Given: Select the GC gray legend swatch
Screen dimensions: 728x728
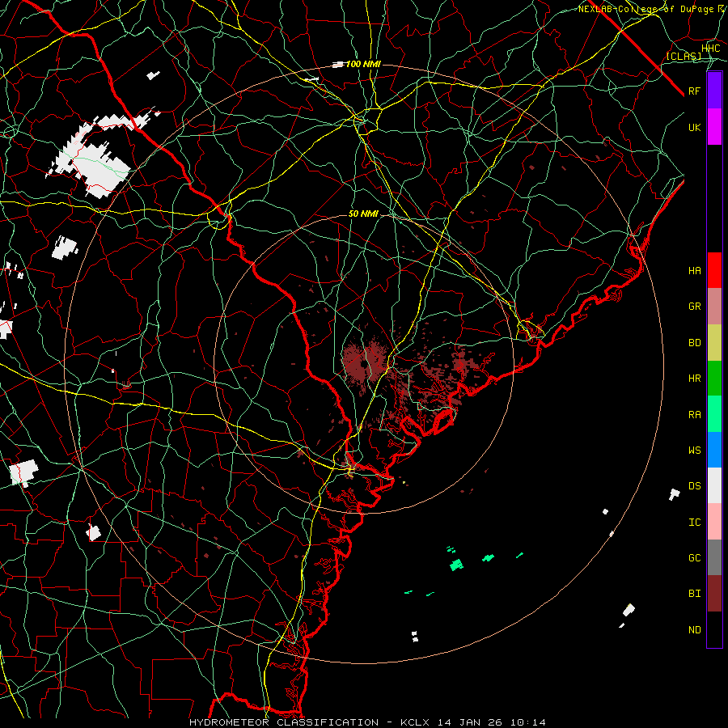Looking at the screenshot, I should click(x=714, y=557).
